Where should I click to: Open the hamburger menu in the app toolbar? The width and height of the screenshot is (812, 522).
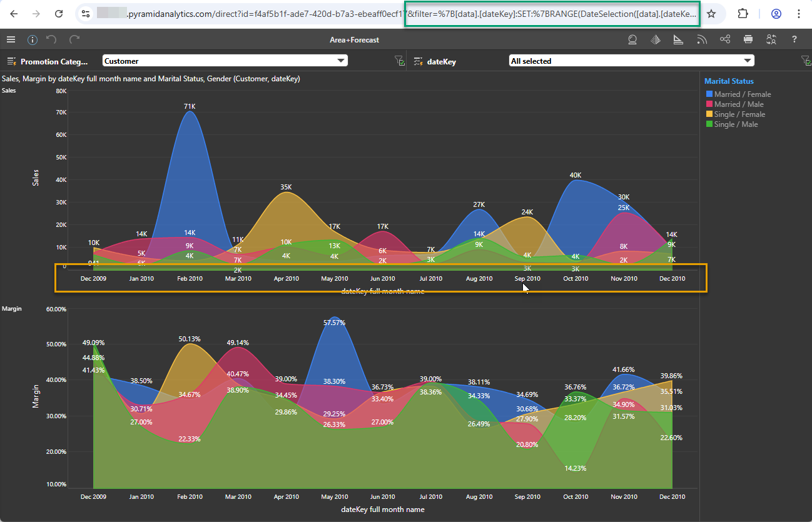point(11,39)
